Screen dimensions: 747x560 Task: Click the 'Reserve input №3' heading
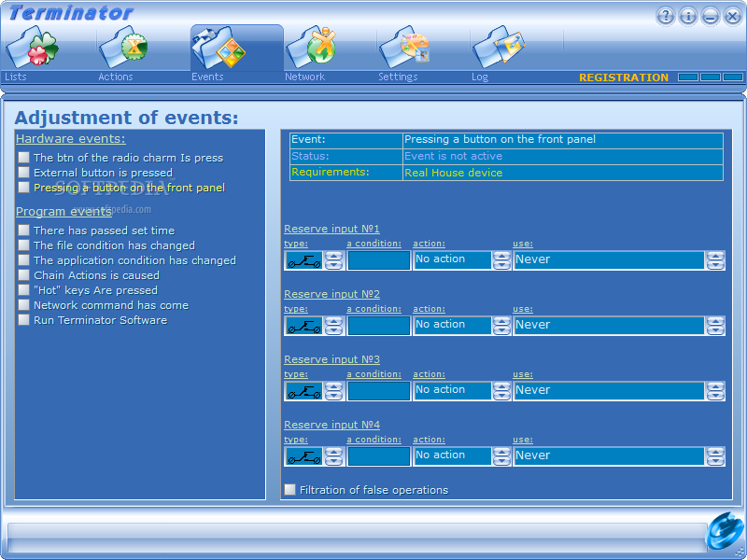(x=331, y=359)
